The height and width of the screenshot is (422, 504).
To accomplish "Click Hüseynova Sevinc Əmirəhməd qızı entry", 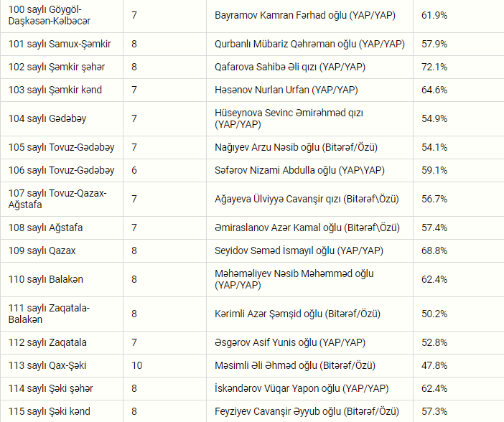I will [289, 118].
